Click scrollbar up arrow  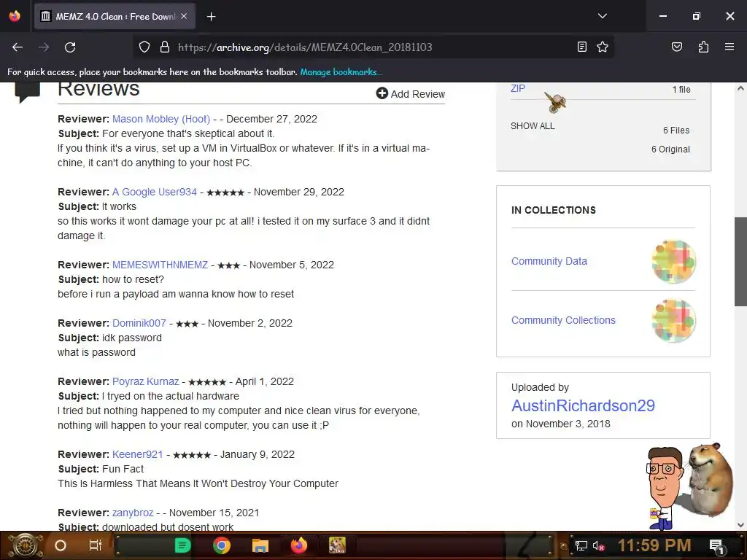[x=740, y=88]
